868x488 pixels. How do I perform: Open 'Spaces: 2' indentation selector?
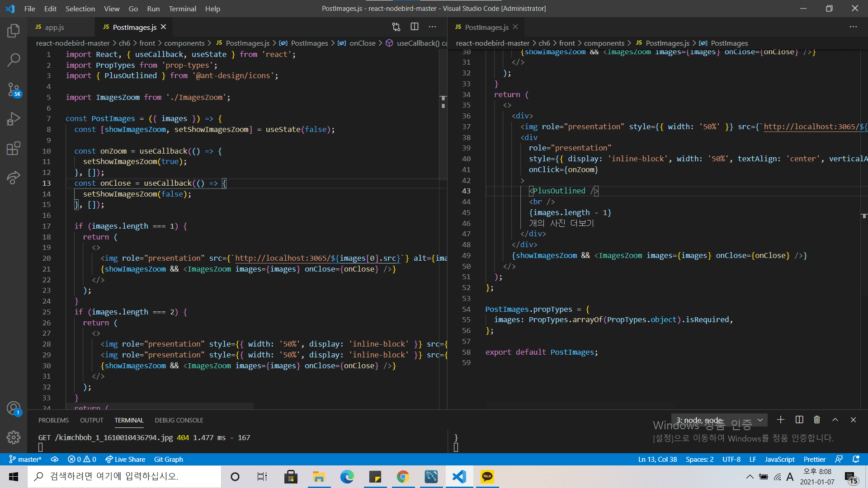pos(699,459)
